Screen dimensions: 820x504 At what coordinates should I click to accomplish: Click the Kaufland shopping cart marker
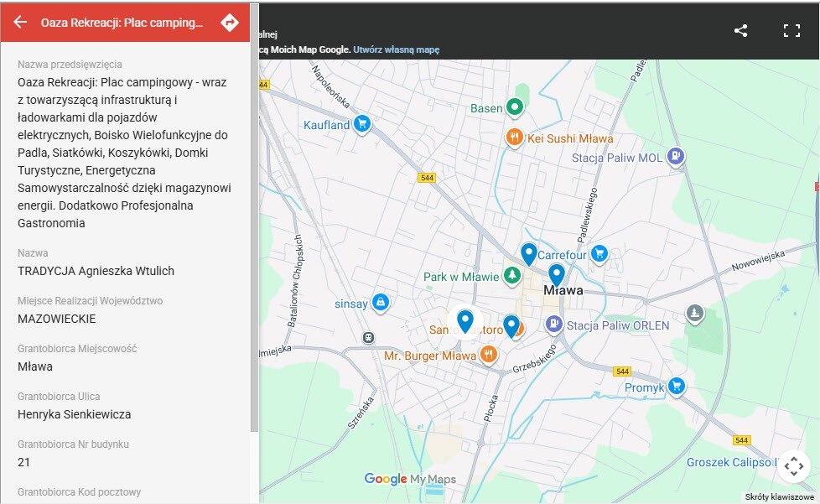[x=362, y=124]
